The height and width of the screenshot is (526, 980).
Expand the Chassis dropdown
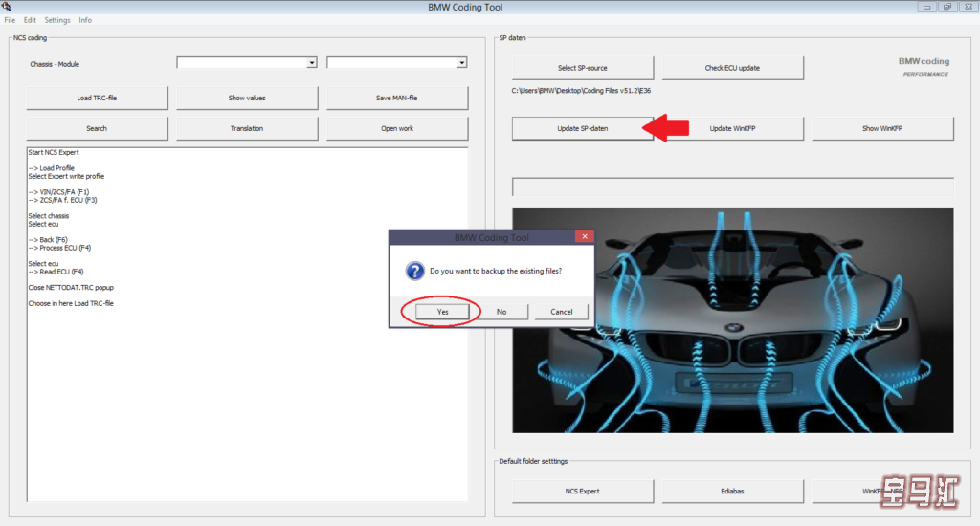click(311, 62)
